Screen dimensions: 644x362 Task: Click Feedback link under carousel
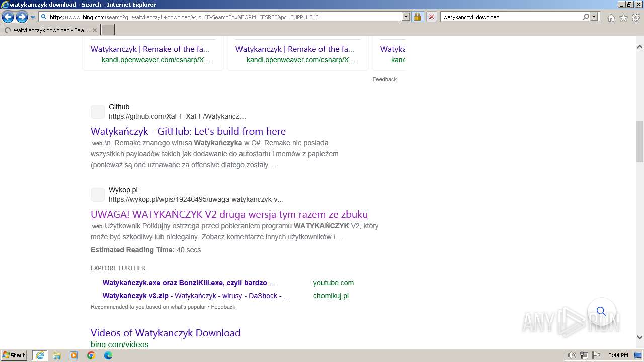[x=384, y=79]
